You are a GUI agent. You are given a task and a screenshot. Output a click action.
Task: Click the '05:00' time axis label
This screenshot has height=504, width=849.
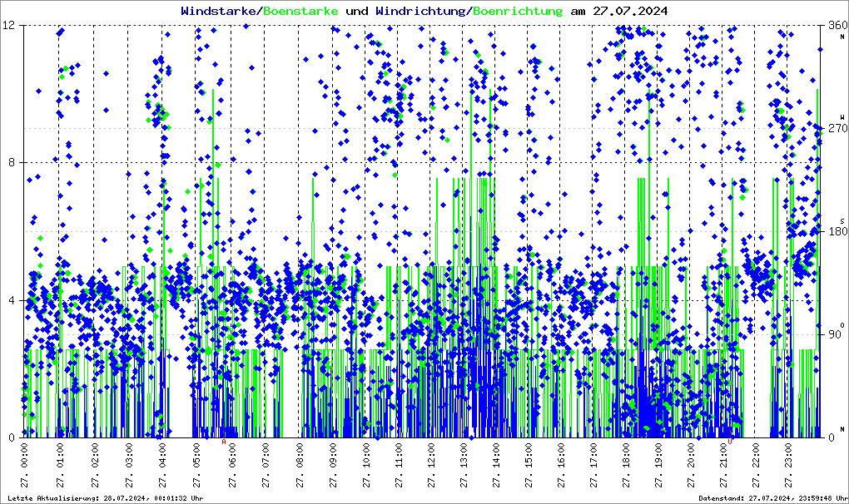coord(197,457)
